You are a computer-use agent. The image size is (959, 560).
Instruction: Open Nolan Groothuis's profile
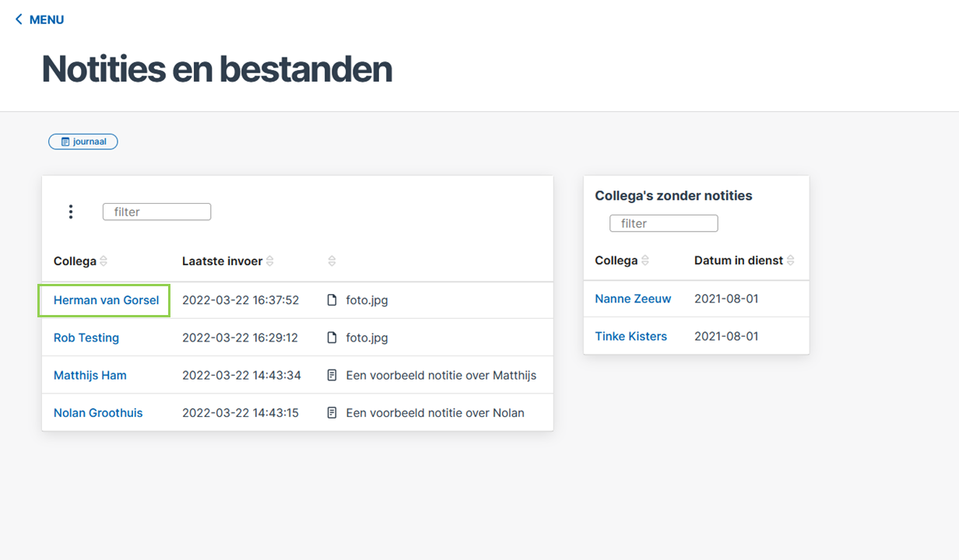98,412
